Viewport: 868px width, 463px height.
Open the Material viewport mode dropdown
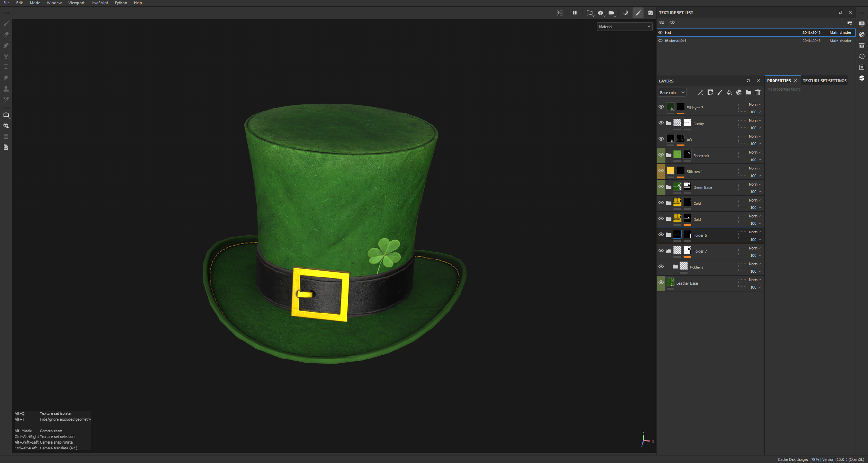624,27
